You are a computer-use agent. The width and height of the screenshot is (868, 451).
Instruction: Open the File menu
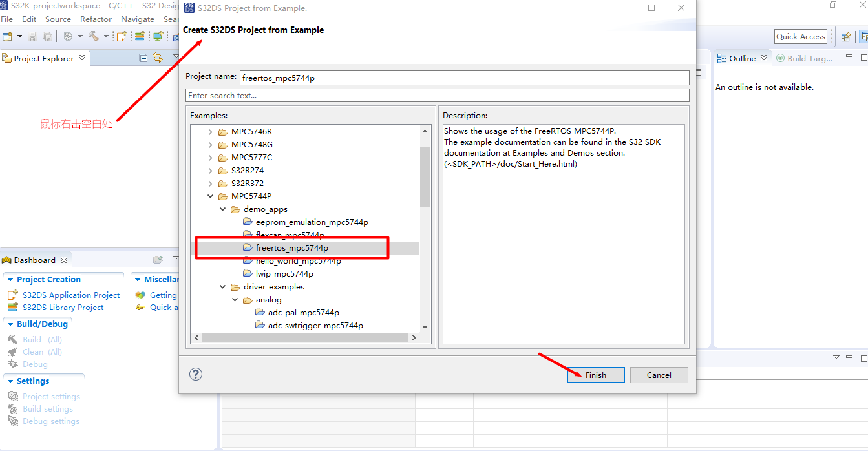click(7, 19)
